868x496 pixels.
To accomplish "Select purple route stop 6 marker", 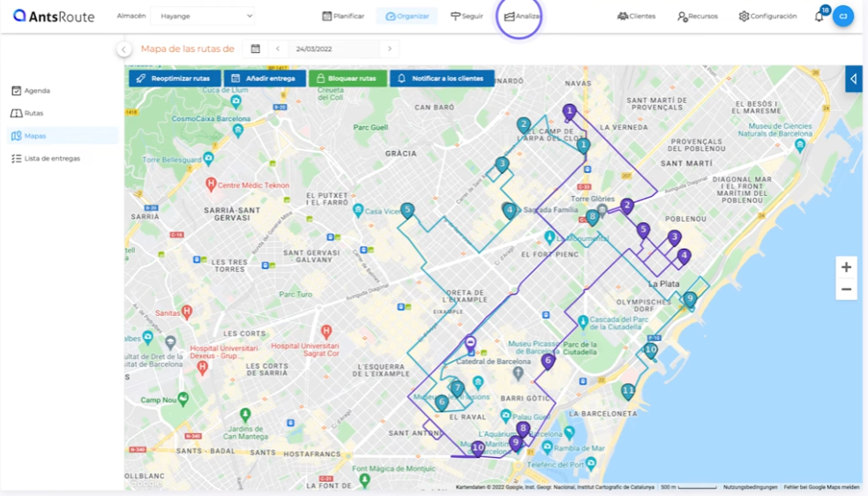I will [548, 362].
